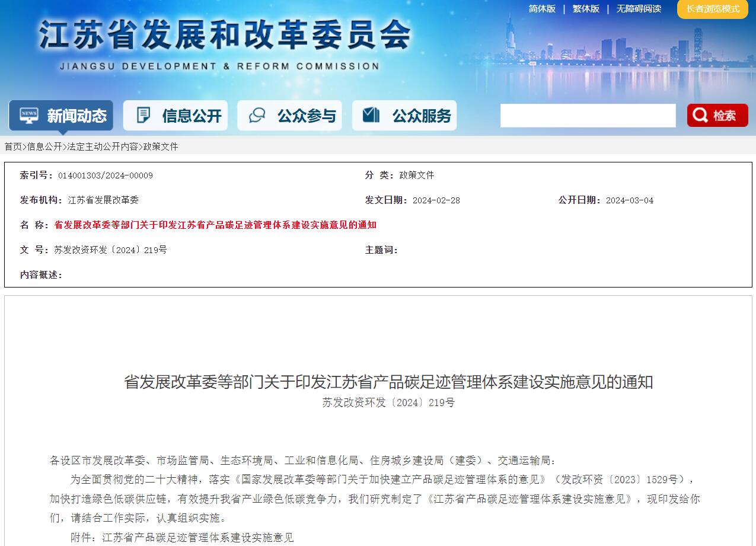Click the attachment line 附件：江苏省产品碳足迹管理体系建设实施意见
756x546 pixels.
(182, 538)
